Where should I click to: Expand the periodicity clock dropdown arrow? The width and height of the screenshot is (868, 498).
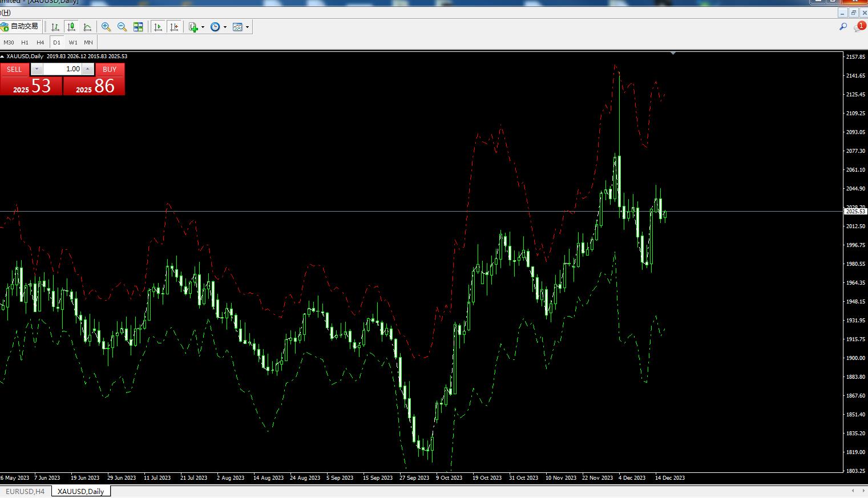pyautogui.click(x=225, y=27)
